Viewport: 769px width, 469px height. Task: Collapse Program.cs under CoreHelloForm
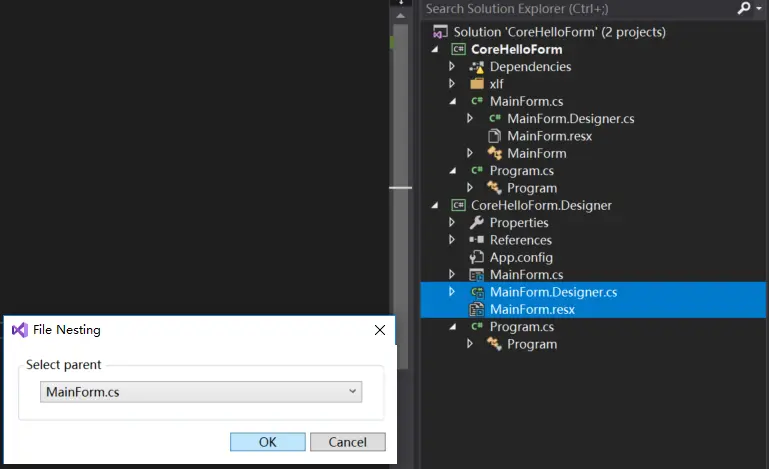(453, 171)
